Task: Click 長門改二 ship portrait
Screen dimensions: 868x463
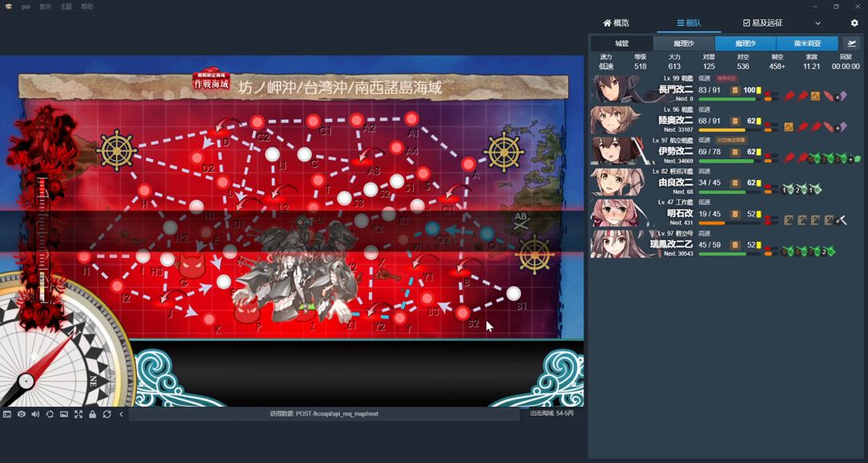Action: [x=615, y=89]
